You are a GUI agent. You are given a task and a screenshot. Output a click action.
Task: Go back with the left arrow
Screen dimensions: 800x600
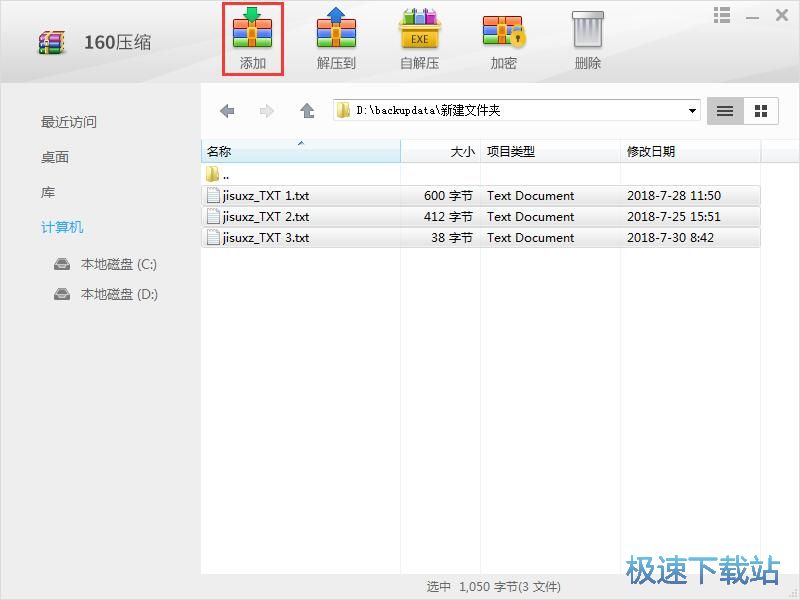(227, 111)
